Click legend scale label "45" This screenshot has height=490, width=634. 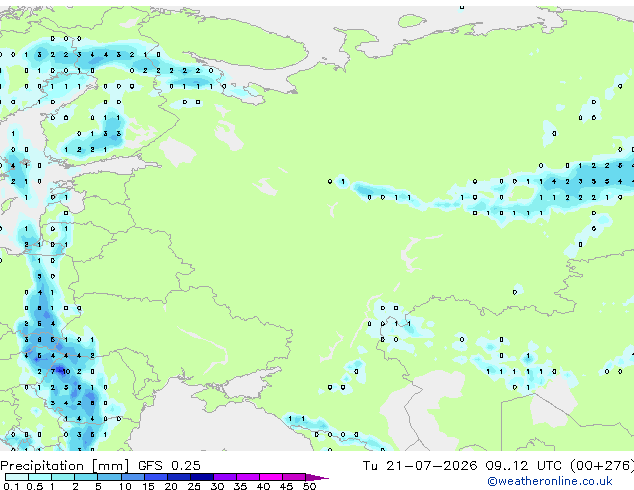point(286,486)
